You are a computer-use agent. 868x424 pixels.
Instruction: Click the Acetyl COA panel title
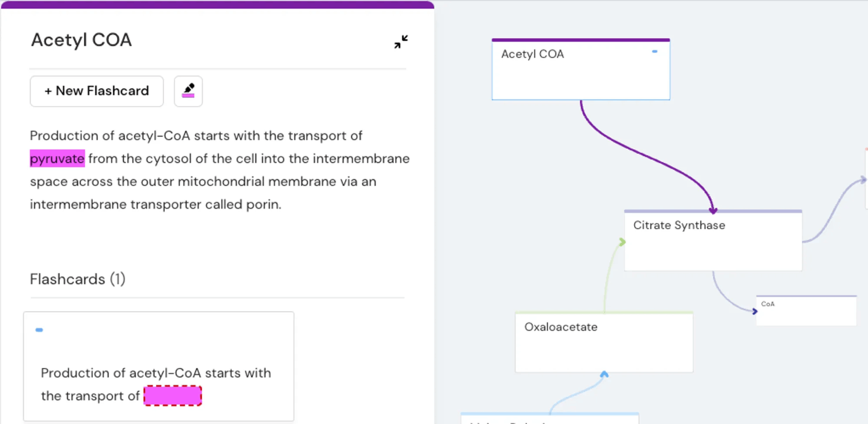point(81,40)
